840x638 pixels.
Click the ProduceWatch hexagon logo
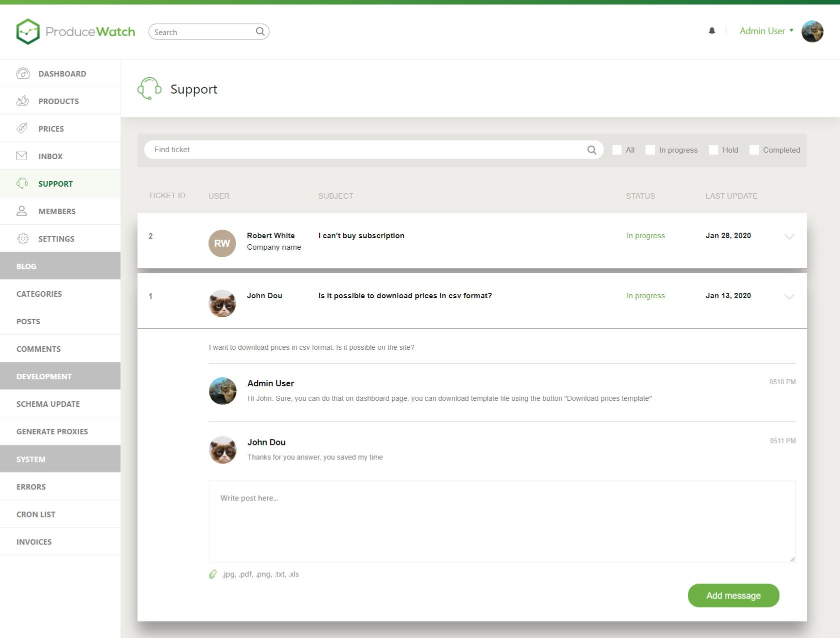coord(27,32)
